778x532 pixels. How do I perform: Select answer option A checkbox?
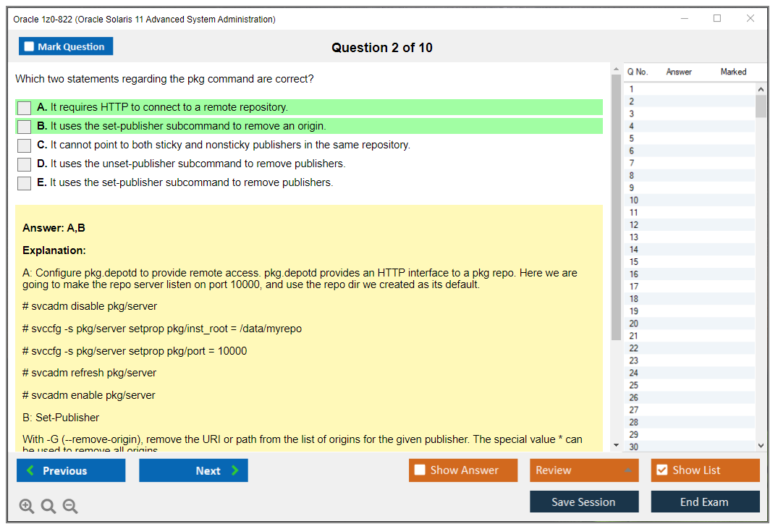(x=25, y=108)
